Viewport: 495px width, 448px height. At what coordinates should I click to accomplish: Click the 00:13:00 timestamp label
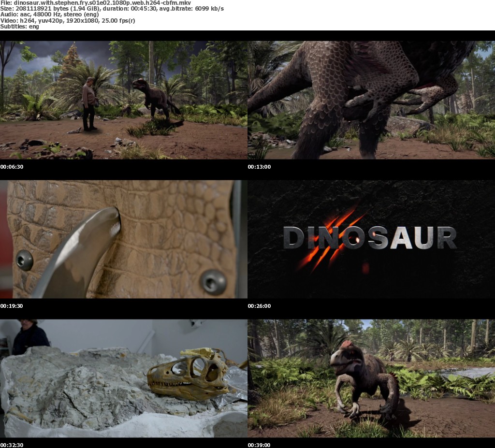point(259,167)
